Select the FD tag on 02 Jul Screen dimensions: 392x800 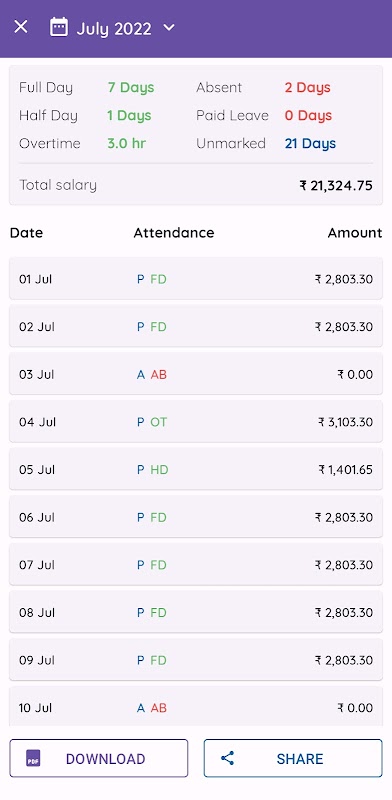pyautogui.click(x=158, y=327)
